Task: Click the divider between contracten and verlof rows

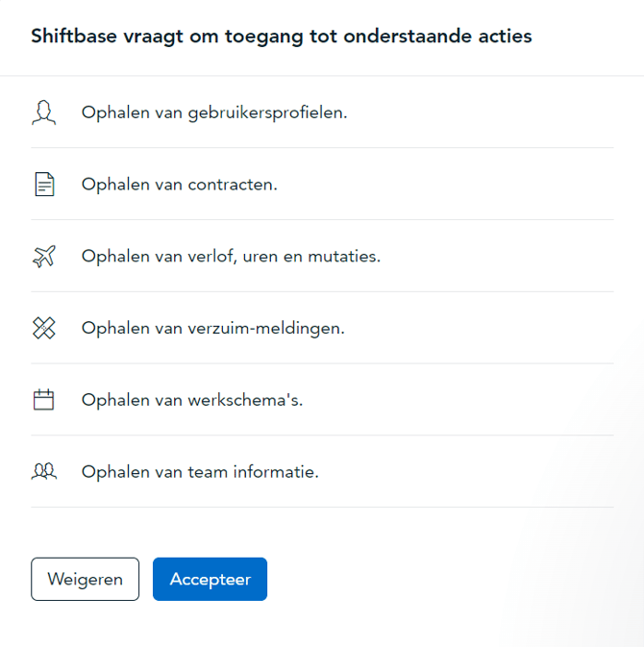Action: [322, 219]
